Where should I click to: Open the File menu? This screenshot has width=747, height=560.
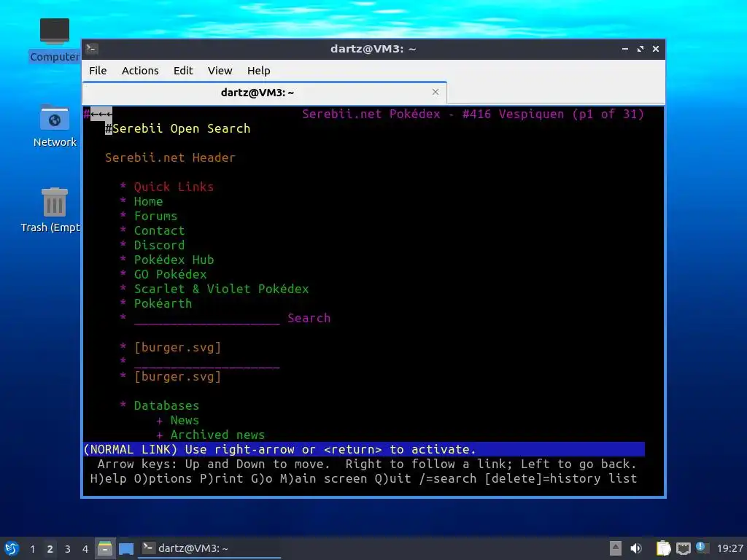pyautogui.click(x=98, y=71)
